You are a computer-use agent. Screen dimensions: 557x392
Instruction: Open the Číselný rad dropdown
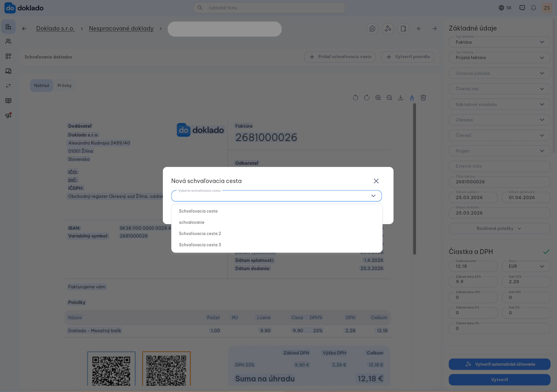click(499, 89)
